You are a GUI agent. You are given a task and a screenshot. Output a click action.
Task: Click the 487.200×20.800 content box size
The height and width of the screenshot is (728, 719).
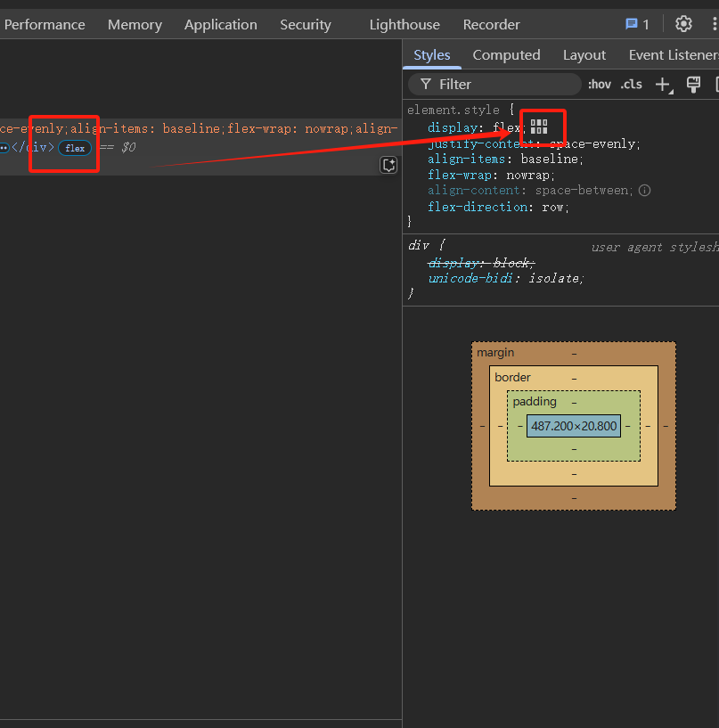(x=574, y=426)
